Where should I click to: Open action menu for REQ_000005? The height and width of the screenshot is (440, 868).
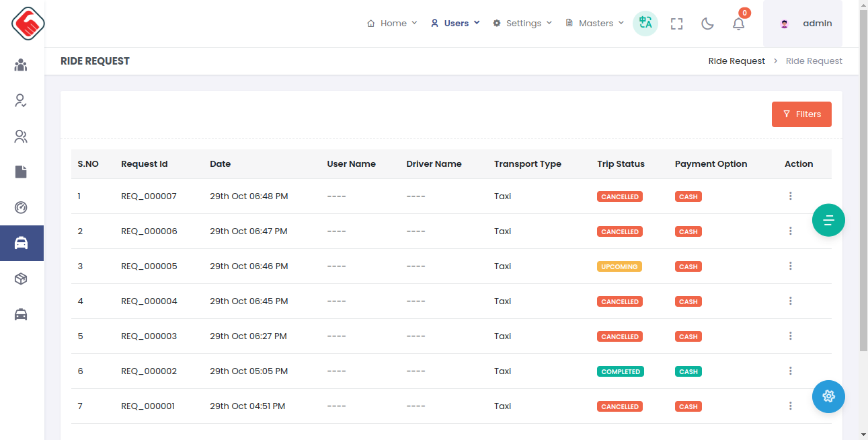(790, 266)
